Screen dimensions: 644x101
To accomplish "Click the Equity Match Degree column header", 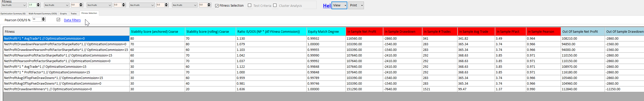I will pos(326,31).
